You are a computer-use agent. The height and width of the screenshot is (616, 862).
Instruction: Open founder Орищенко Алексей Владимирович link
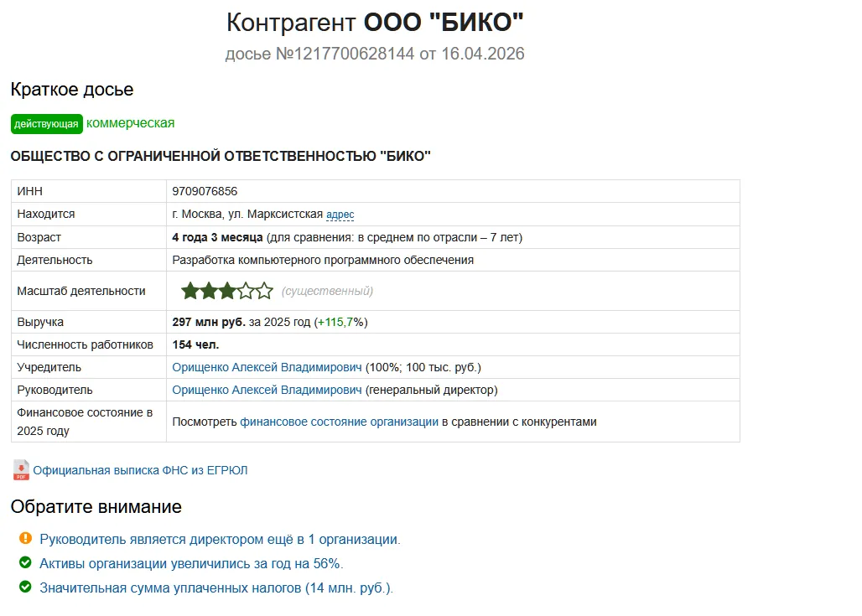(x=267, y=367)
